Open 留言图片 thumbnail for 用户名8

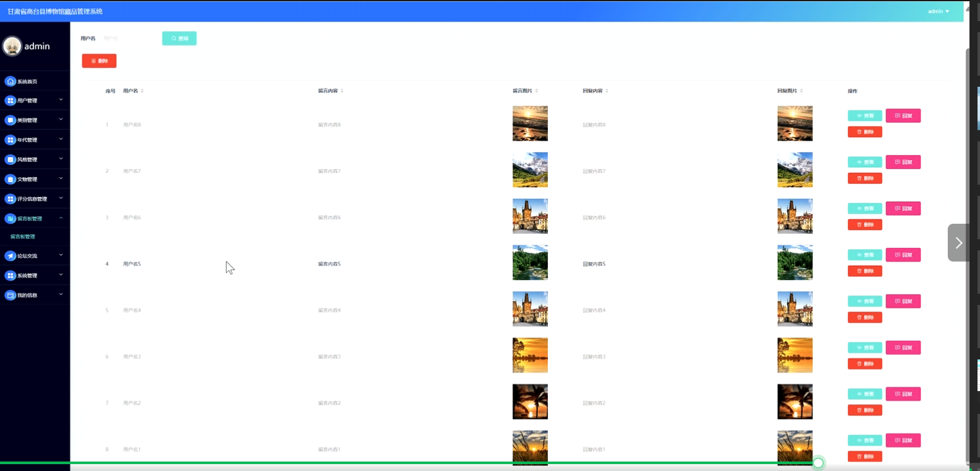[x=530, y=123]
